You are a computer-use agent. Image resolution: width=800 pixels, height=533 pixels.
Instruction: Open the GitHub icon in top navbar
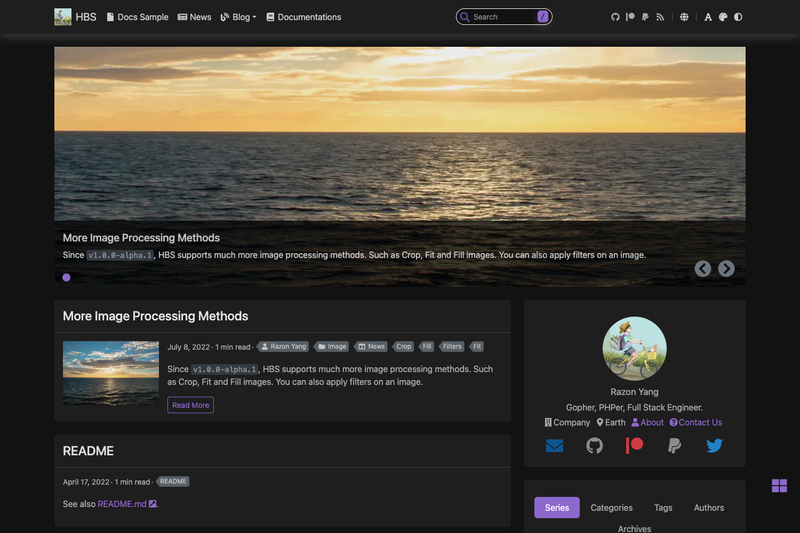point(615,17)
